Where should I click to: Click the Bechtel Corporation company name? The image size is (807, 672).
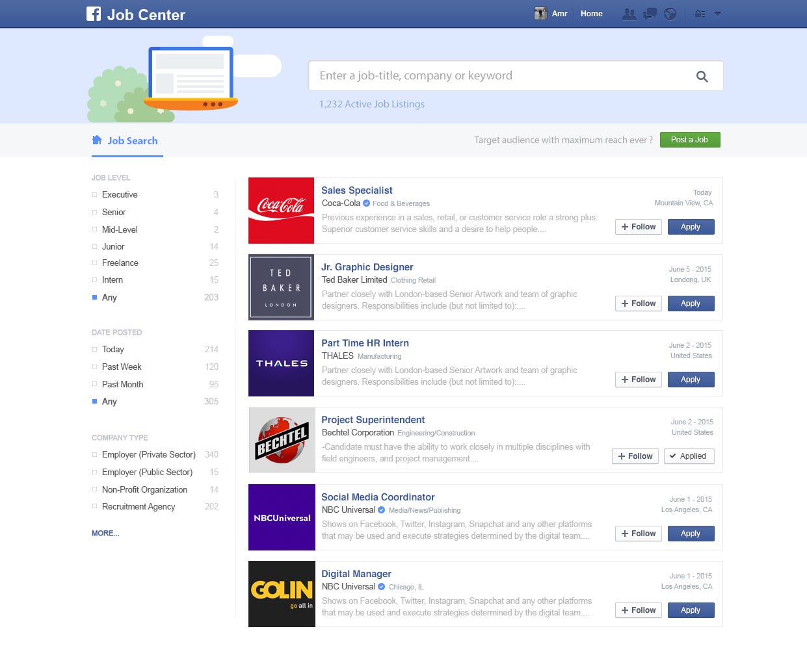pos(358,433)
